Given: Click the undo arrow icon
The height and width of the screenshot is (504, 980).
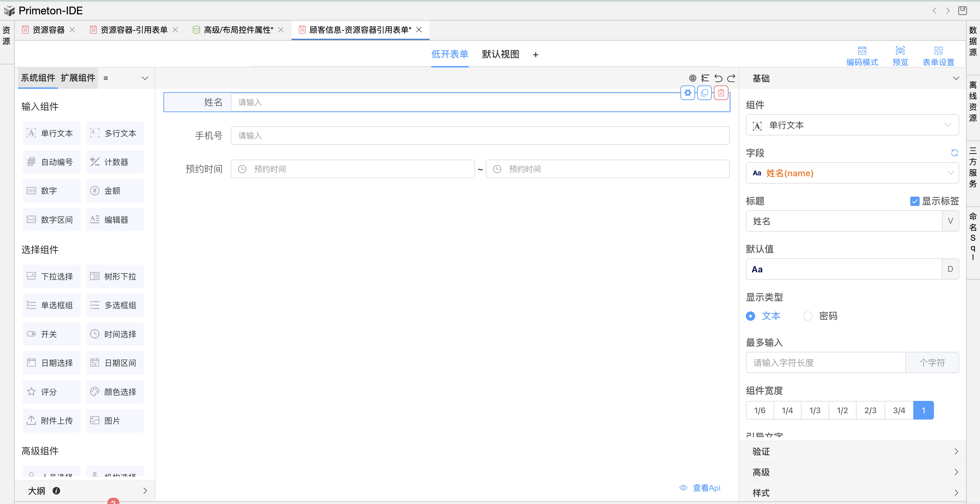Looking at the screenshot, I should click(718, 78).
